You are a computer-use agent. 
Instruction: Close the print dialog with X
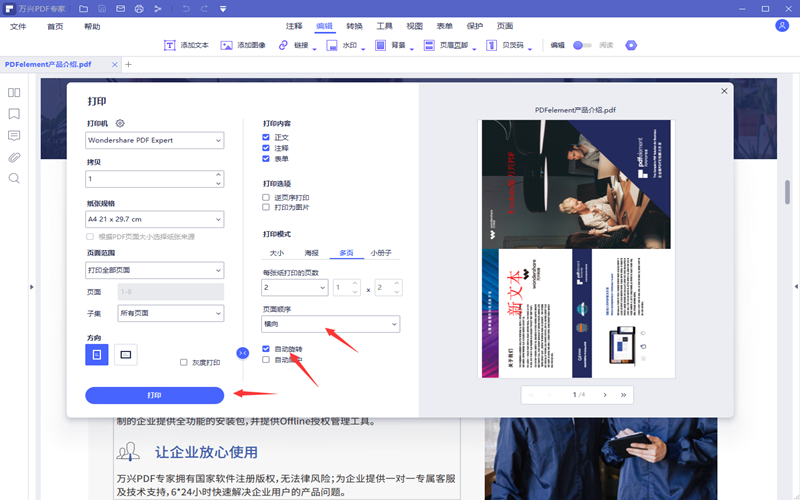click(724, 91)
